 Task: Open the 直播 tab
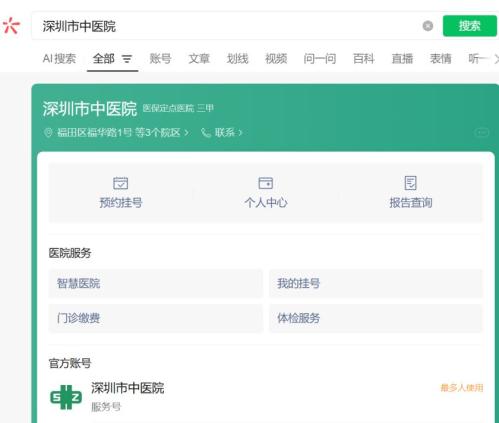point(402,59)
